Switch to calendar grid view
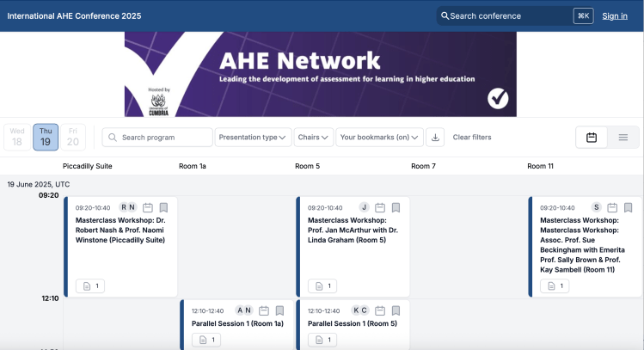Viewport: 644px width, 350px height. point(592,138)
